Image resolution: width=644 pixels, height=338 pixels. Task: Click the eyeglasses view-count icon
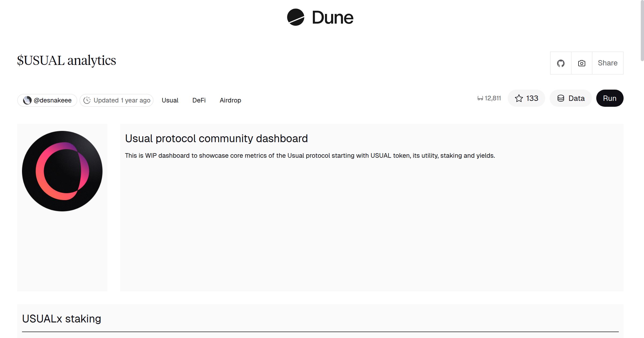(480, 98)
